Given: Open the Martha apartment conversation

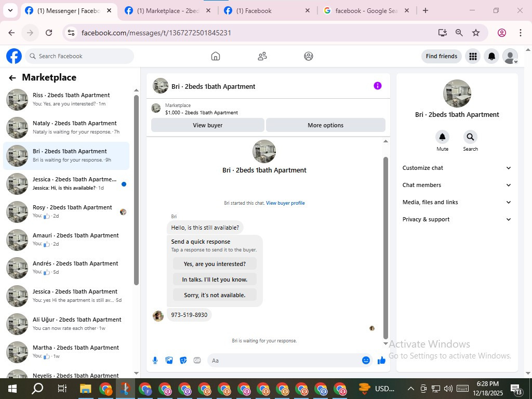Looking at the screenshot, I should [x=66, y=352].
